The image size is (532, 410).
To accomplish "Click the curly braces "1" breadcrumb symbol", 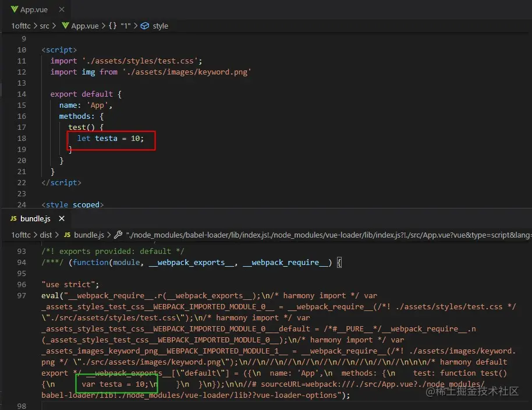I will pyautogui.click(x=119, y=26).
